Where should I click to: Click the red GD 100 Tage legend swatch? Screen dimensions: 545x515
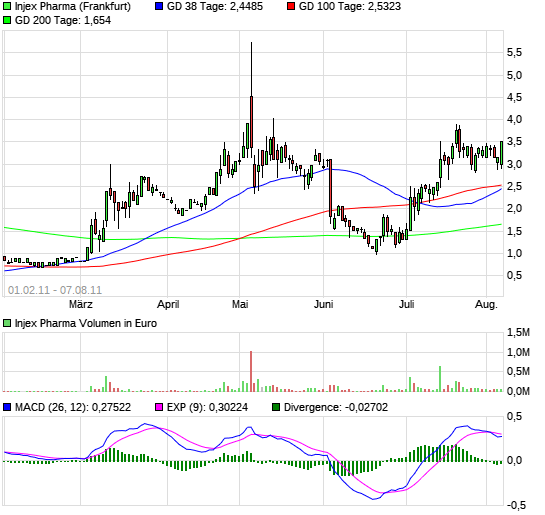coord(291,6)
